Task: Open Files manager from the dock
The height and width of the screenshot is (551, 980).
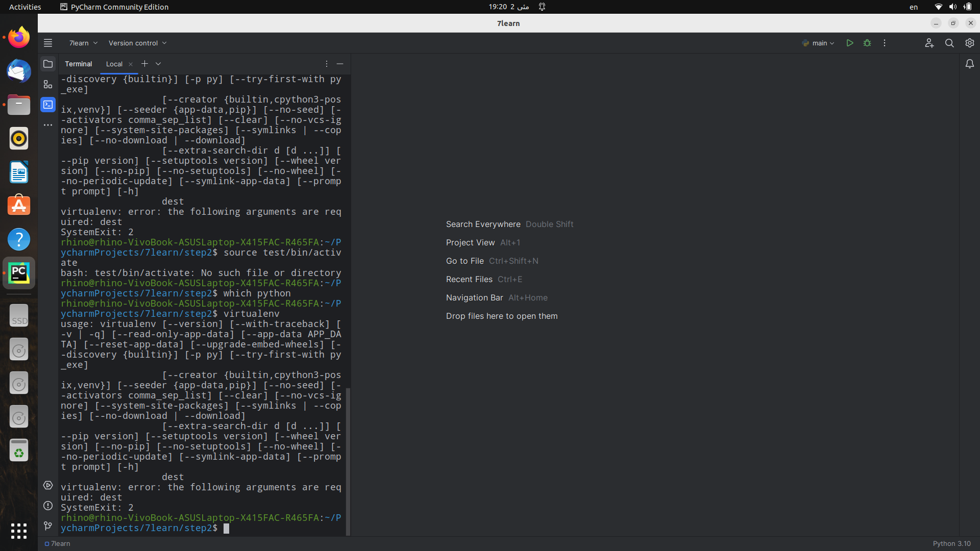Action: 19,105
